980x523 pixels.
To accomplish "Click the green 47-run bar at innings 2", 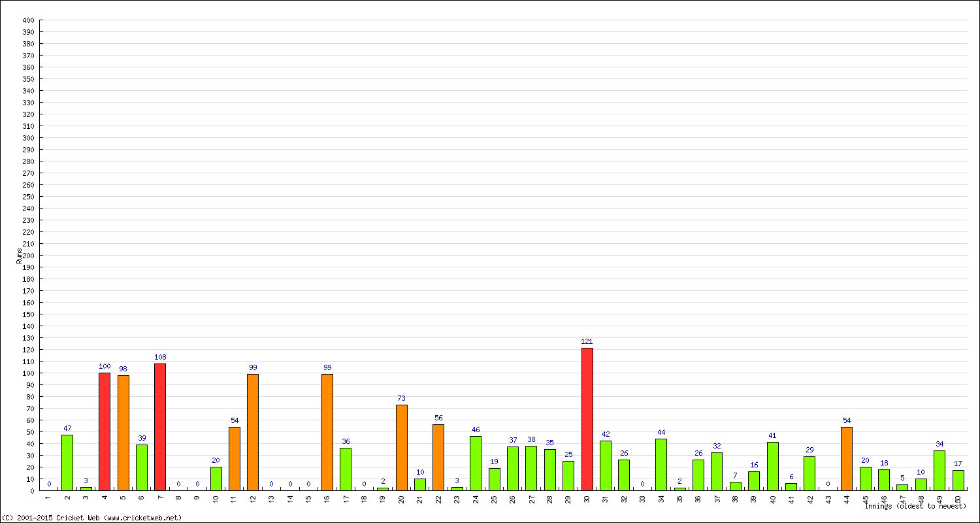I will 67,463.
